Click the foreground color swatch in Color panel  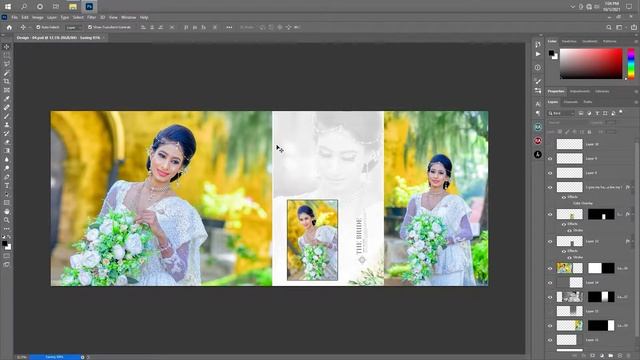click(551, 53)
